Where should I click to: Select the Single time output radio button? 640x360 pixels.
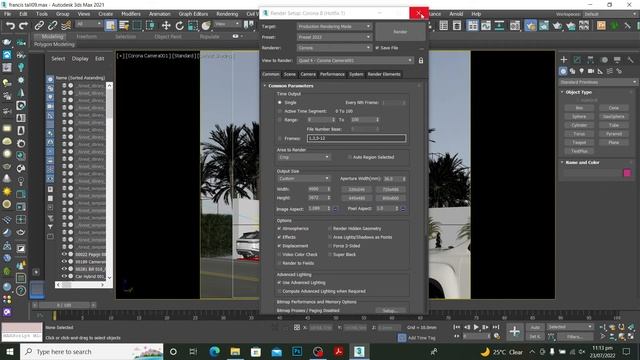(280, 102)
